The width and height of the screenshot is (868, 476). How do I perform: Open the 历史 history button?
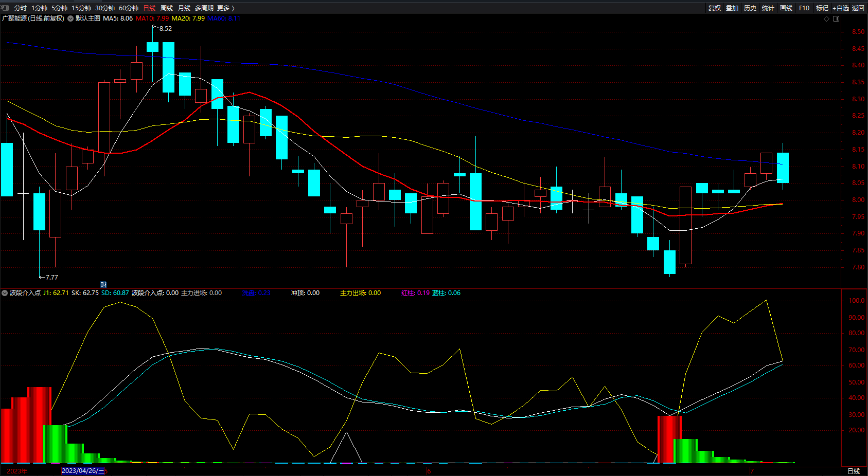[750, 8]
